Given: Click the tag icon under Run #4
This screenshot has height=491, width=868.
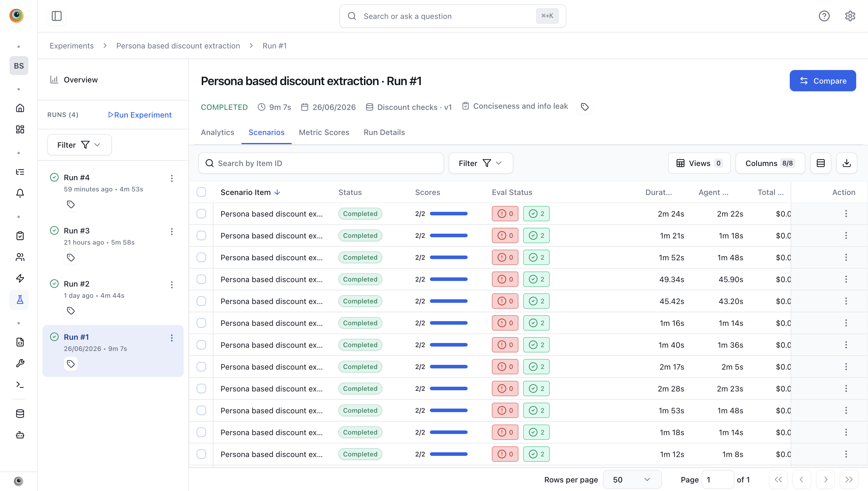Looking at the screenshot, I should [x=71, y=204].
